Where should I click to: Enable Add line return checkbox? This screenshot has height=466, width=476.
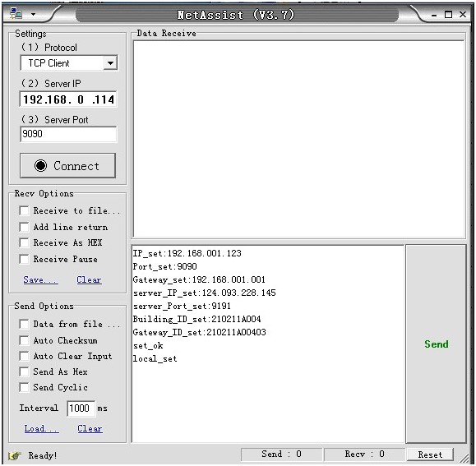[24, 227]
